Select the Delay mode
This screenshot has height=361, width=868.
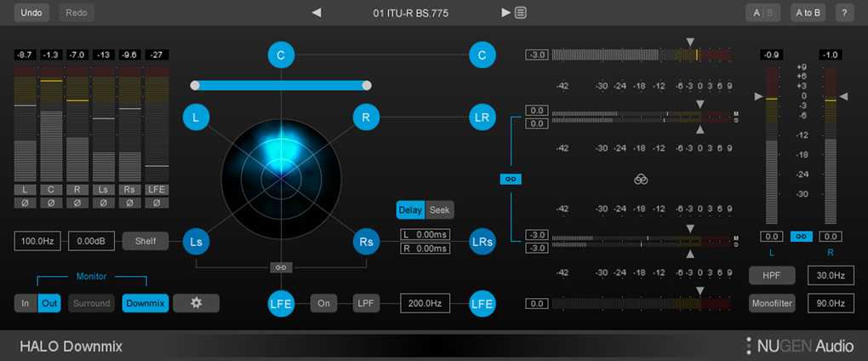[x=411, y=209]
